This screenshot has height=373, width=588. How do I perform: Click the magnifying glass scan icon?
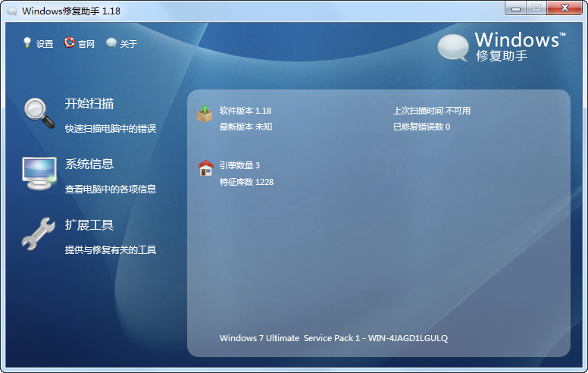[39, 113]
